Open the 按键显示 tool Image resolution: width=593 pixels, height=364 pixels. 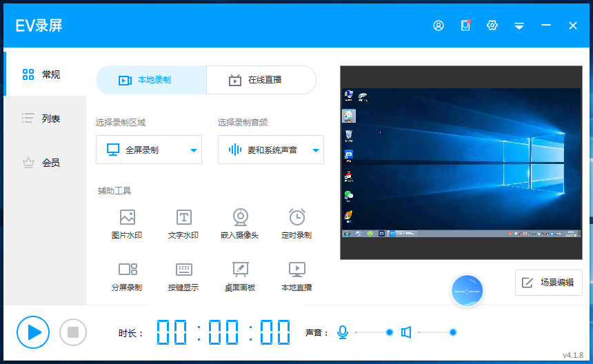(183, 276)
